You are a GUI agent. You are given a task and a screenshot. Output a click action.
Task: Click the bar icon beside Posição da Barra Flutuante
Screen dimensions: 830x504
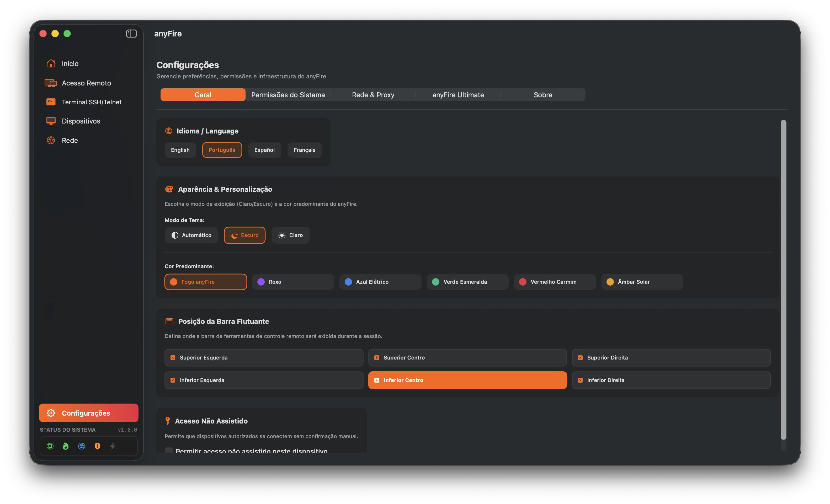tap(169, 321)
